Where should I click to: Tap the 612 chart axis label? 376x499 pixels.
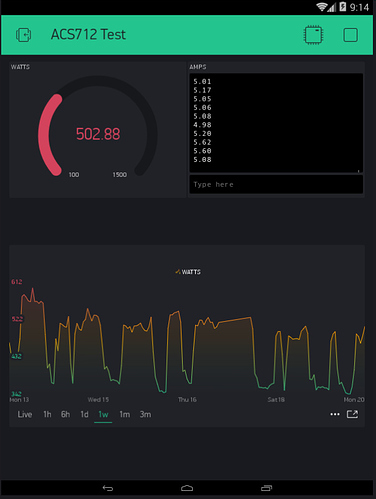tap(17, 282)
